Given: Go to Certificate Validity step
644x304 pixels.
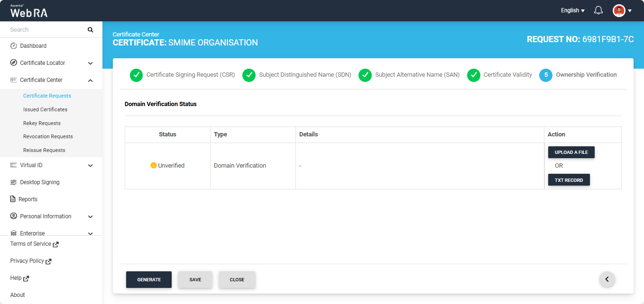Looking at the screenshot, I should point(507,75).
